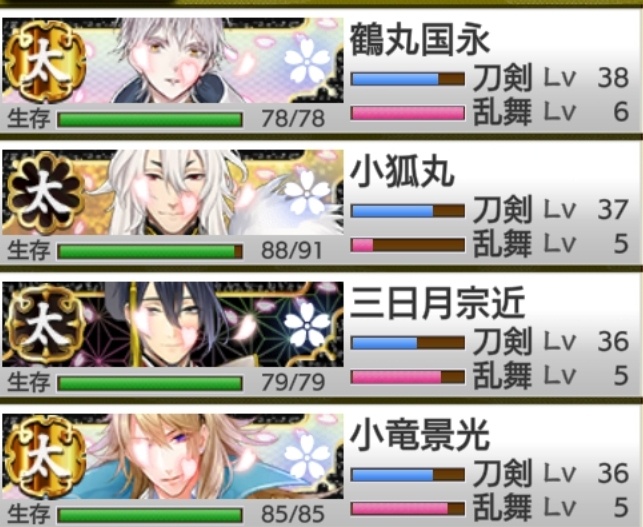Open the 三日月宗近 name label
This screenshot has height=527, width=643.
(x=437, y=303)
